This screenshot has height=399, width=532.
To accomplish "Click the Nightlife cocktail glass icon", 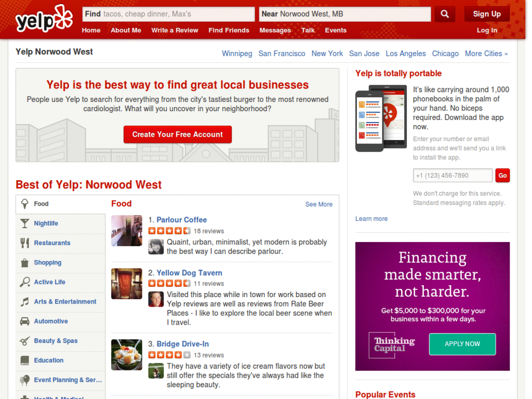I will [25, 223].
